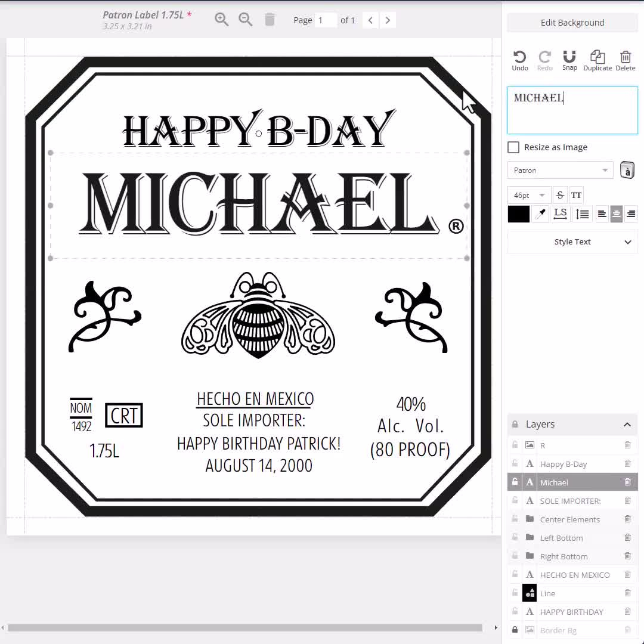Viewport: 644px width, 644px height.
Task: Delete the Center Elements layer trash icon
Action: pyautogui.click(x=627, y=519)
